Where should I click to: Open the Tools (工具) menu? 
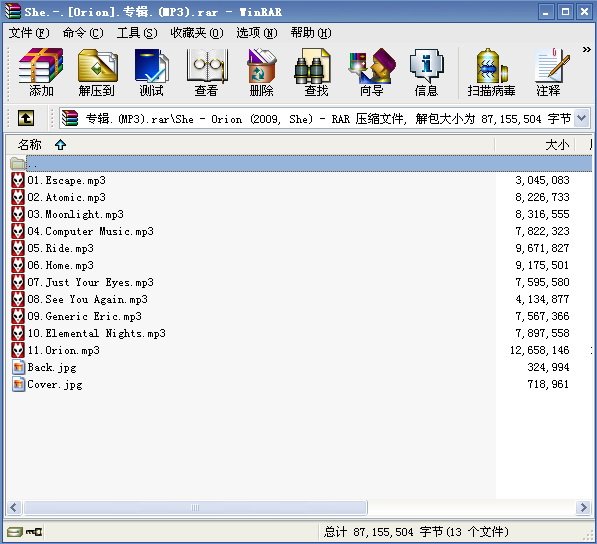(137, 33)
